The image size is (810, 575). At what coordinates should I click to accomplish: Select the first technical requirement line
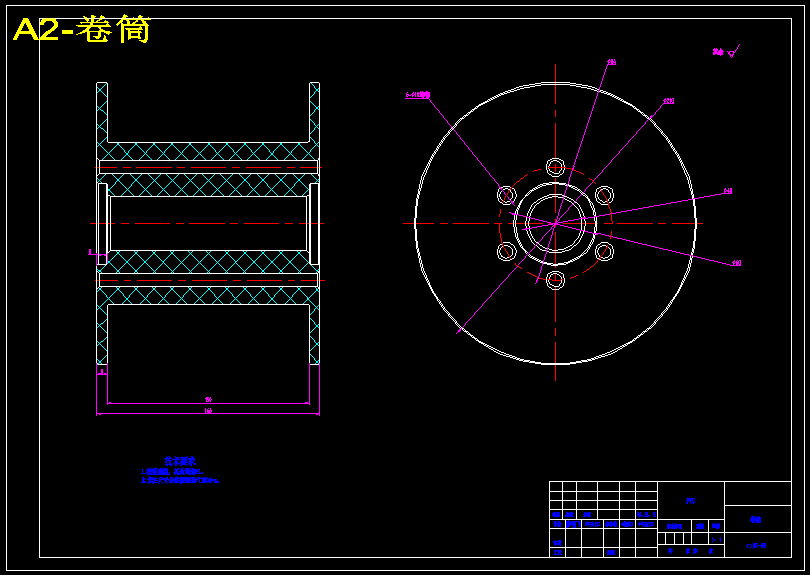pyautogui.click(x=172, y=472)
